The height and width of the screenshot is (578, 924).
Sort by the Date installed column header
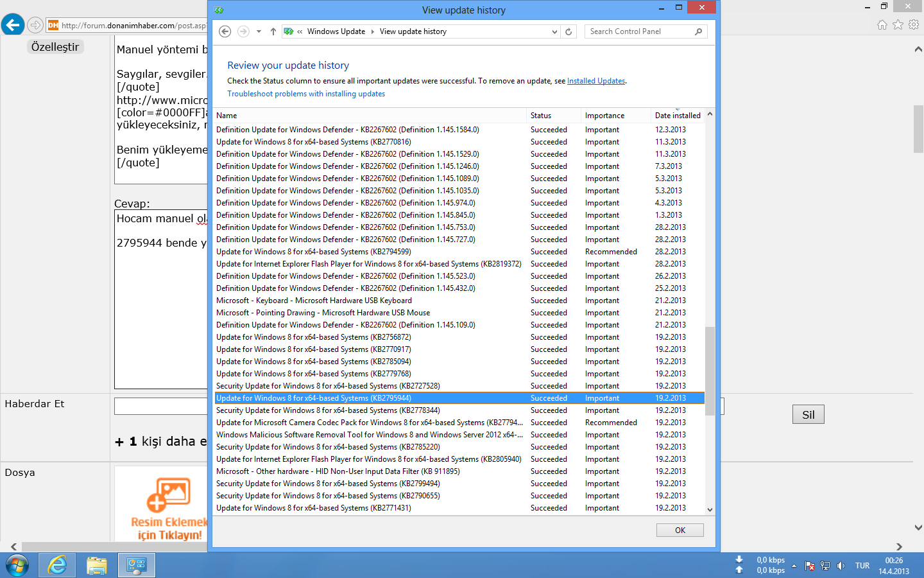(x=678, y=116)
